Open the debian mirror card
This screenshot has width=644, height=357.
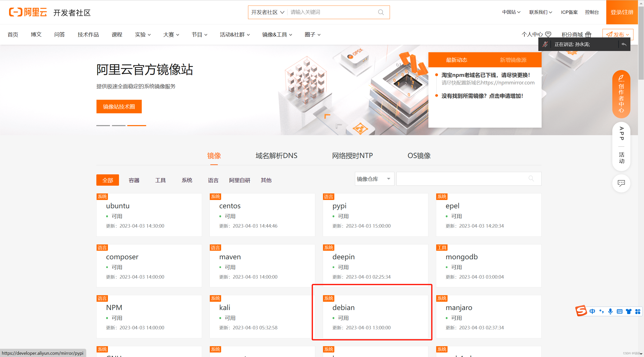pyautogui.click(x=375, y=317)
